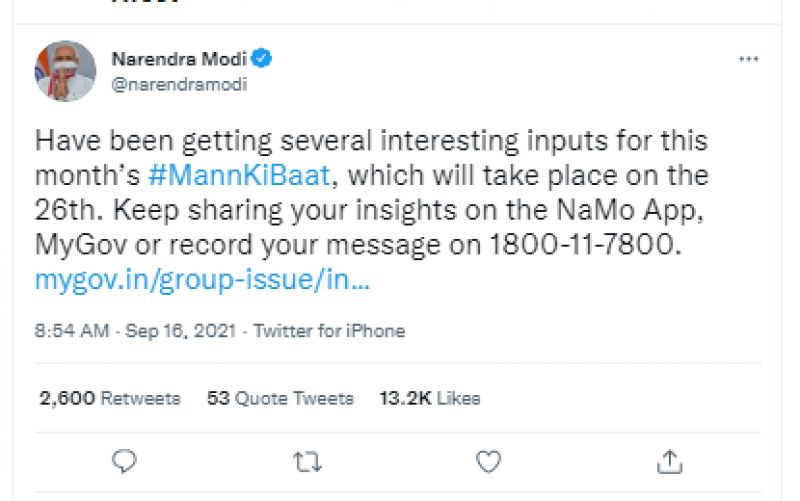This screenshot has width=800, height=501.
Task: Open Narendra Modi's profile picture
Action: pyautogui.click(x=65, y=71)
